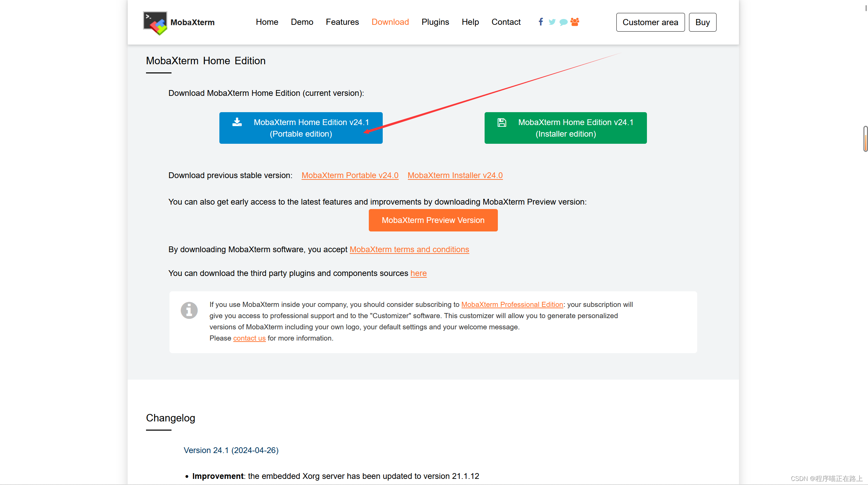The width and height of the screenshot is (868, 485).
Task: Scroll down to view full changelog
Action: [864, 298]
